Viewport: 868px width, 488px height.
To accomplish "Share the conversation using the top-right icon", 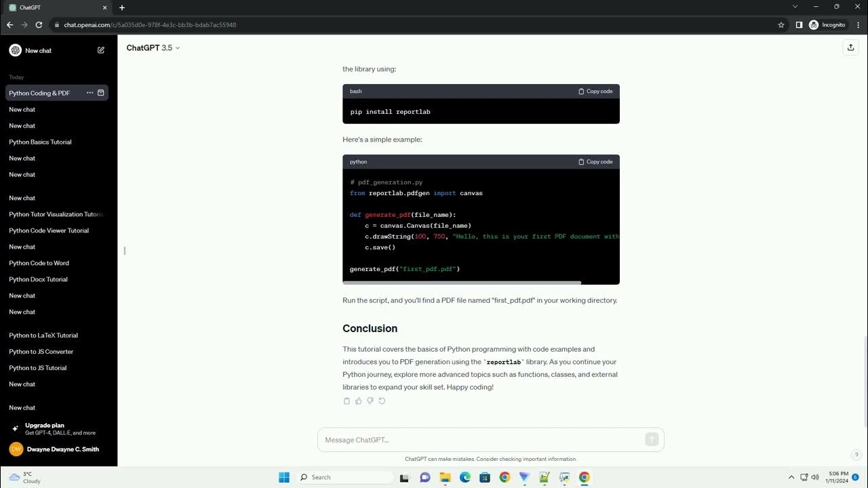I will [x=850, y=47].
